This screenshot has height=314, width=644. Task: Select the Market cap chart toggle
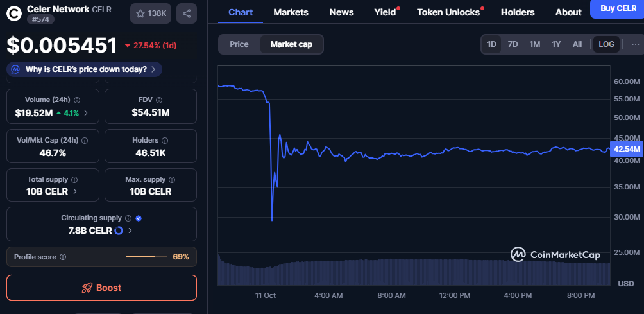[291, 44]
